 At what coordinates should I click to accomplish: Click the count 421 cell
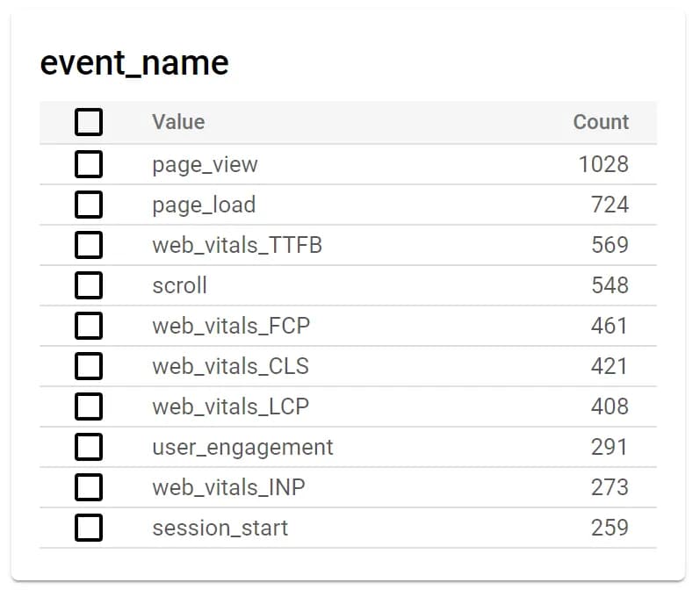coord(610,366)
